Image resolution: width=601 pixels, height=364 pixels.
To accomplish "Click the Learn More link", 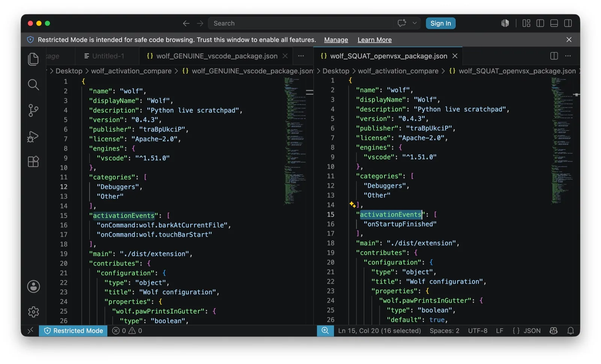I will 374,40.
